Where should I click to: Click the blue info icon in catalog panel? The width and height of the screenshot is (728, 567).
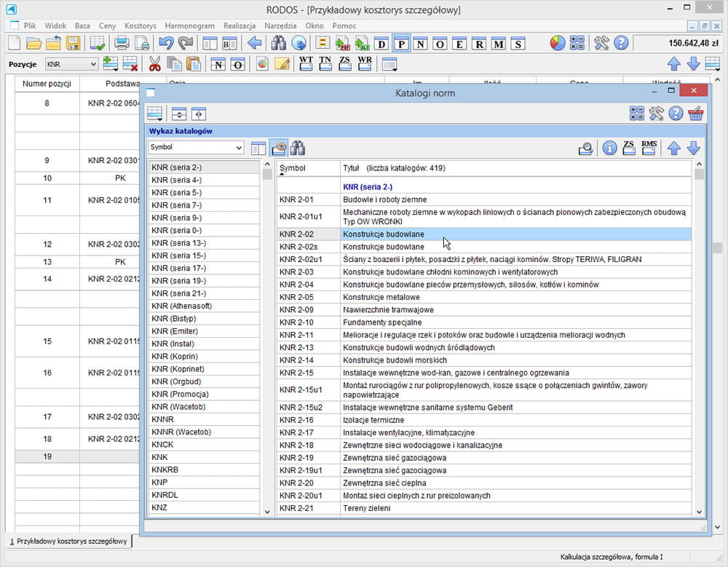tap(609, 148)
